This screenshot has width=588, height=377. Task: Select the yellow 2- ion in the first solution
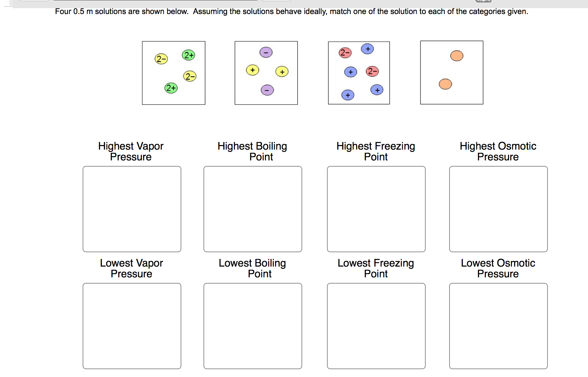[160, 59]
